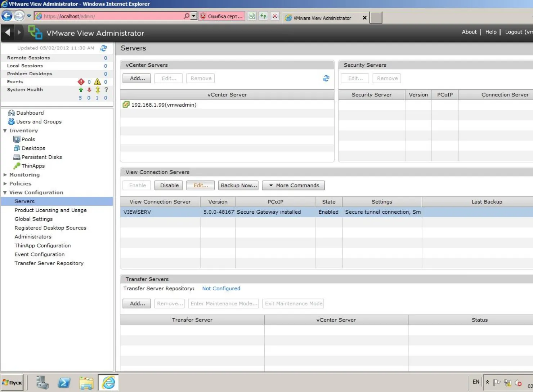Screen dimensions: 533x392
Task: Click the question mark System Health icon
Action: [x=106, y=90]
